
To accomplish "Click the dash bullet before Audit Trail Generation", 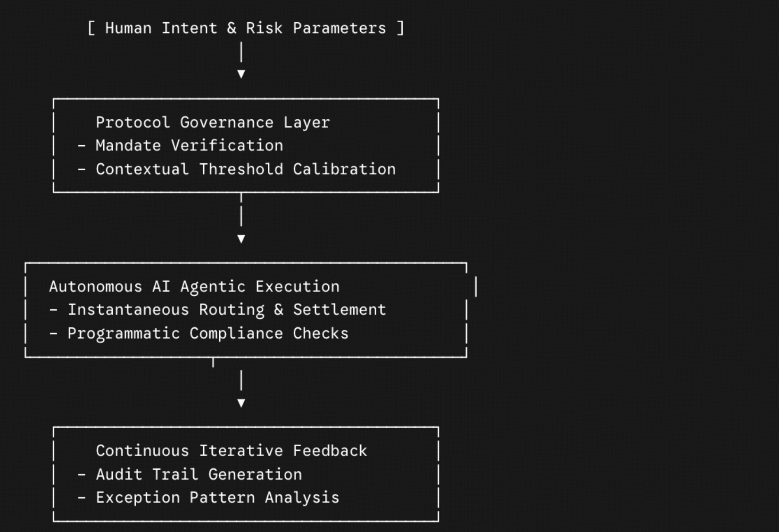I will click(x=82, y=474).
